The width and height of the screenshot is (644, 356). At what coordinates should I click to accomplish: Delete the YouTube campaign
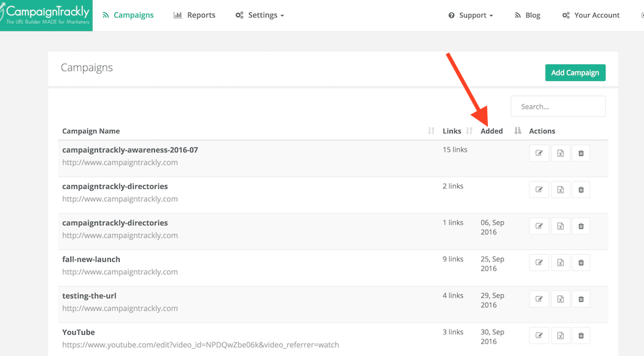point(581,336)
